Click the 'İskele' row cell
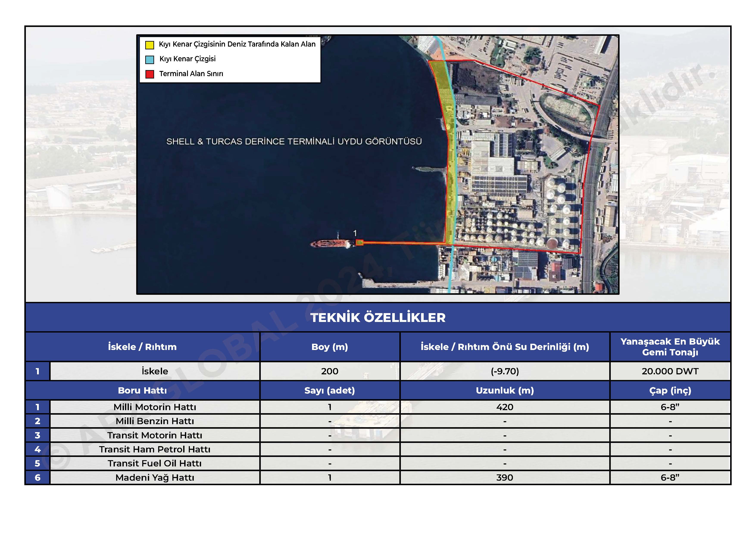This screenshot has height=535, width=756. (x=155, y=371)
